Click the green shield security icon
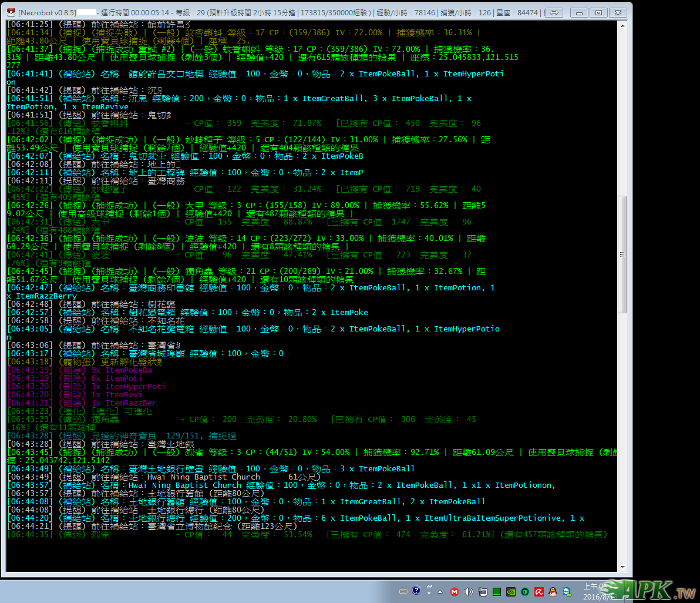 (x=524, y=591)
